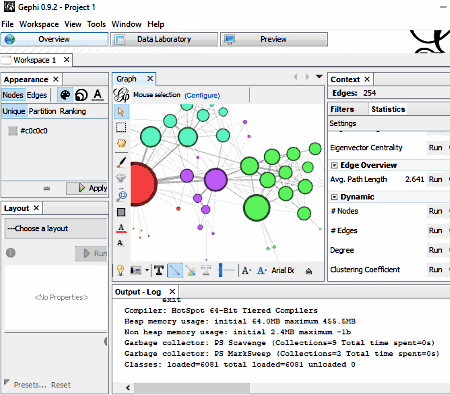Click the Configure link for mouse selection

pyautogui.click(x=202, y=95)
